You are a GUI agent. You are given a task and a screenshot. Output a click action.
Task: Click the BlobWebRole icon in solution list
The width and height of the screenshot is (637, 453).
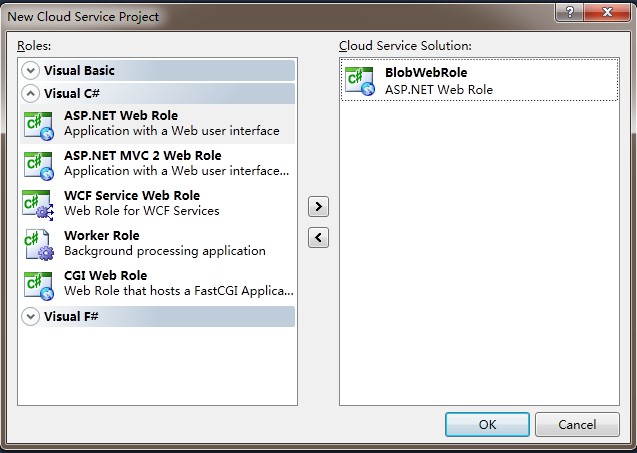point(359,80)
